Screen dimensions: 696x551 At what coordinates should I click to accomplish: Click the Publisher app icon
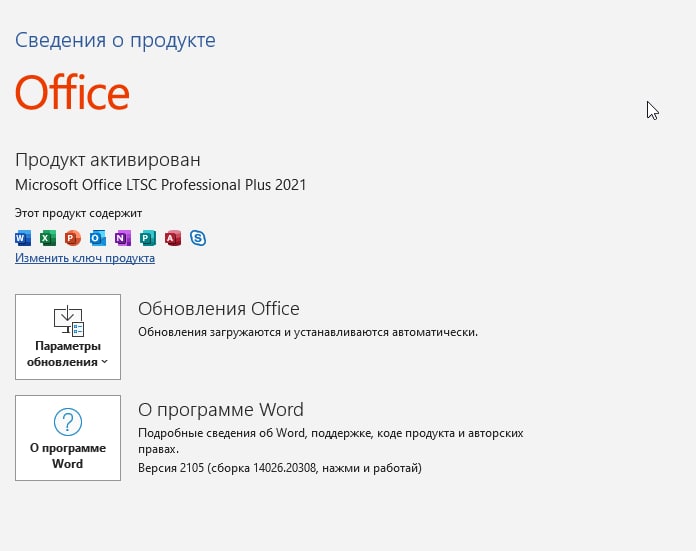[148, 238]
